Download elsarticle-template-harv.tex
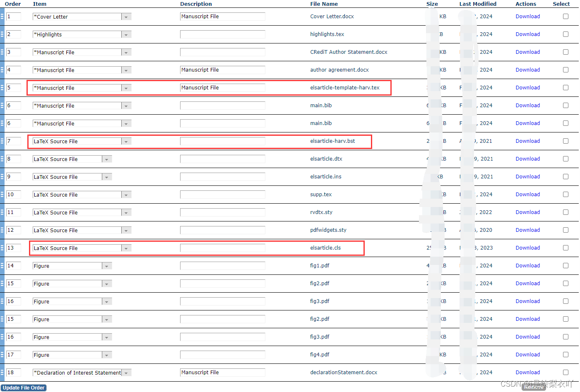580x392 pixels. coord(527,88)
